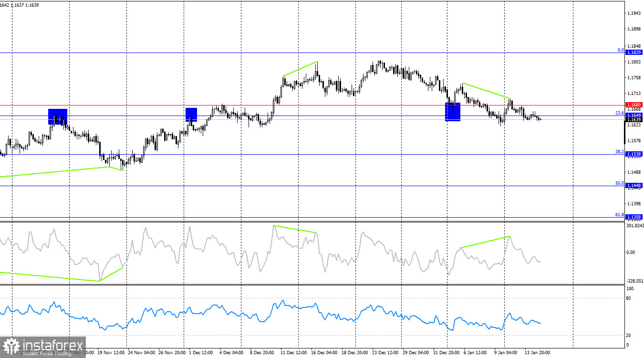The width and height of the screenshot is (644, 358).
Task: Select the 1.1829 Fibonacci price tag
Action: pos(633,53)
